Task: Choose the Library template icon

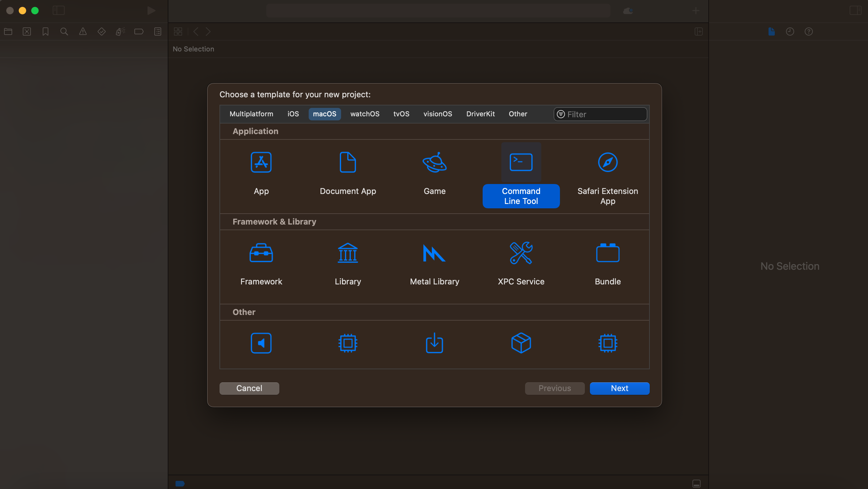Action: (x=348, y=253)
